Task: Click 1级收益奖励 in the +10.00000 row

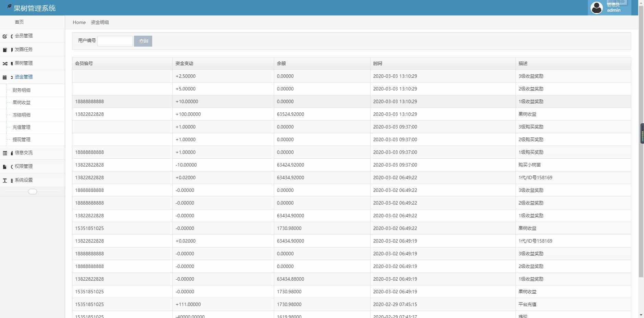Action: [x=531, y=101]
